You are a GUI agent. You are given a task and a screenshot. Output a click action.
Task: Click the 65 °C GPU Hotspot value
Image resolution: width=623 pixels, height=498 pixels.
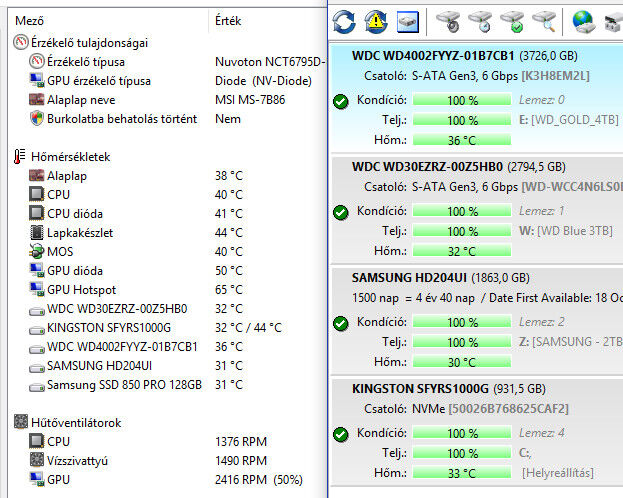click(x=229, y=289)
